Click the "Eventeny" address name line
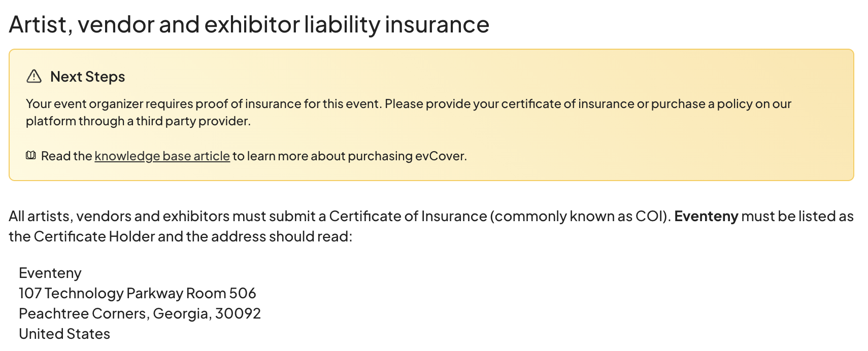 click(x=50, y=273)
